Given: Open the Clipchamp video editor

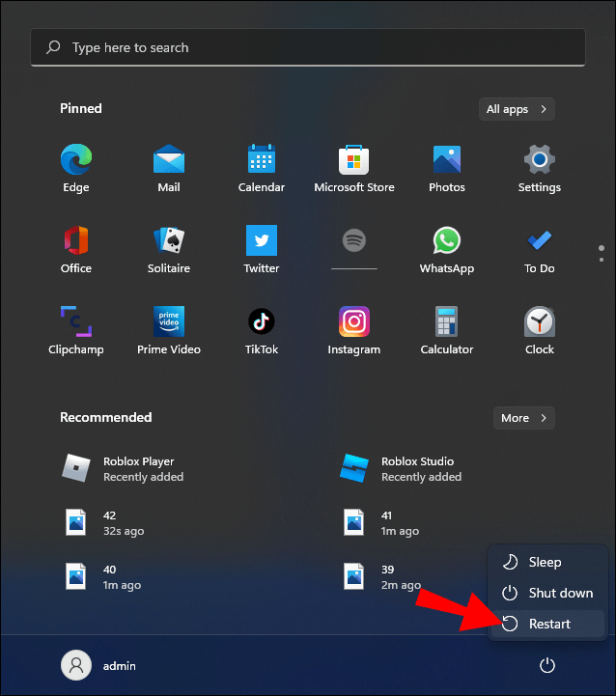Looking at the screenshot, I should (x=76, y=330).
